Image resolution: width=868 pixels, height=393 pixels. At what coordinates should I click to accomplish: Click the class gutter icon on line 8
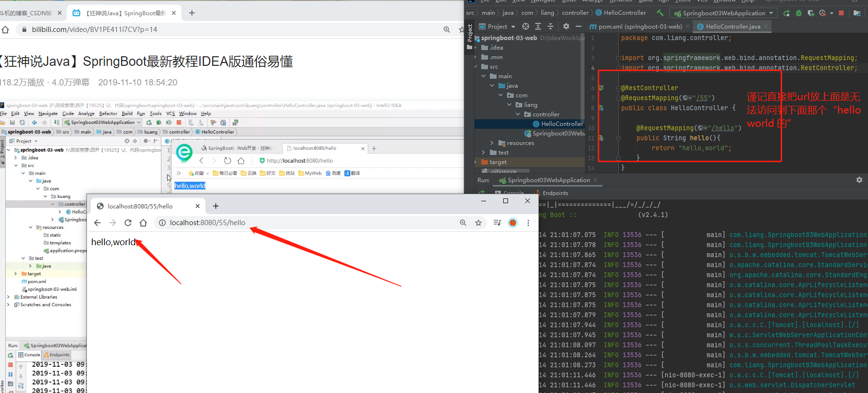[601, 108]
